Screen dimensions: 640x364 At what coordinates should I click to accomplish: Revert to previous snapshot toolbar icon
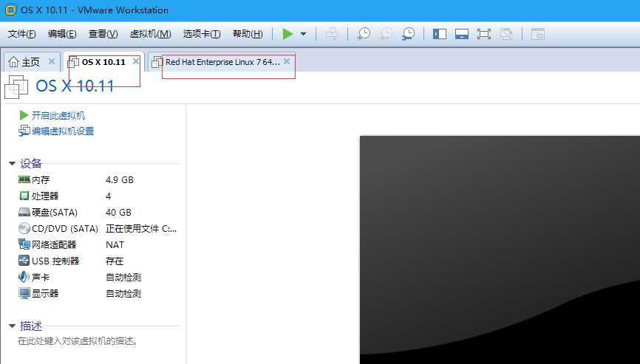point(386,34)
